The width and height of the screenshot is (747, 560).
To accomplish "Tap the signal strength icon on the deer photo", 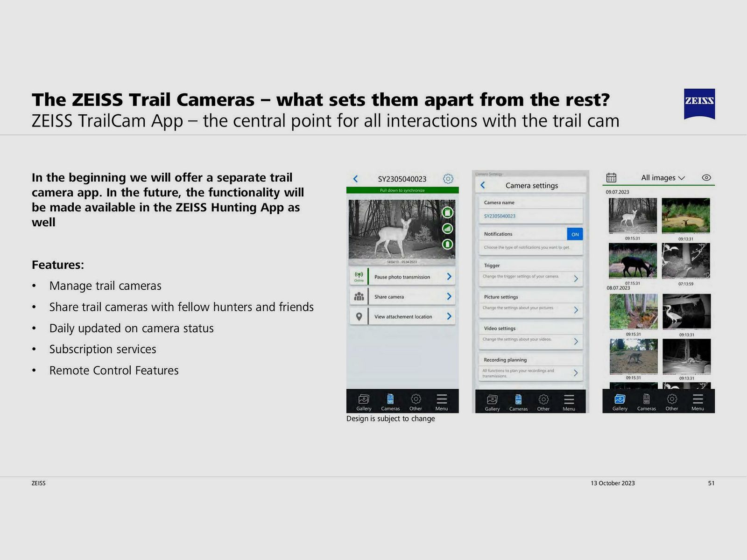I will click(x=447, y=229).
